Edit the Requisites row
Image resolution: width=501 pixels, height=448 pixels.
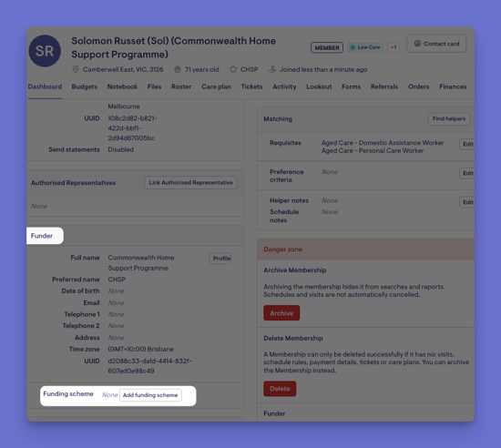point(467,145)
